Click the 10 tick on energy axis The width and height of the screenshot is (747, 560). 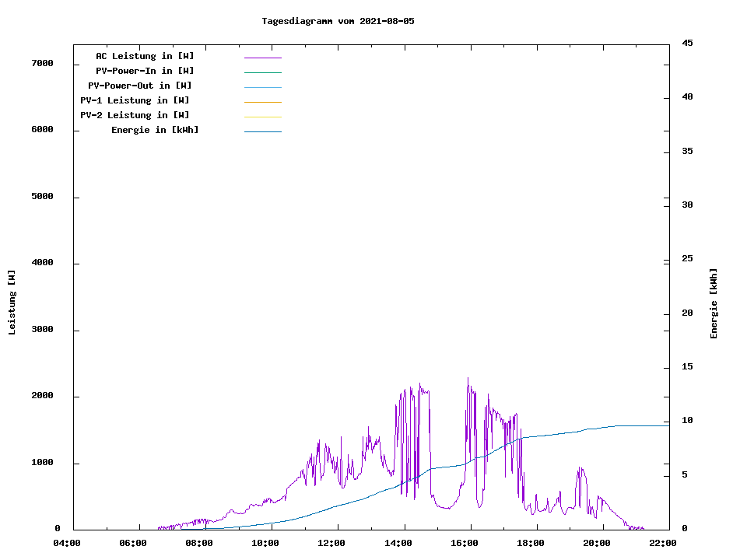click(687, 421)
